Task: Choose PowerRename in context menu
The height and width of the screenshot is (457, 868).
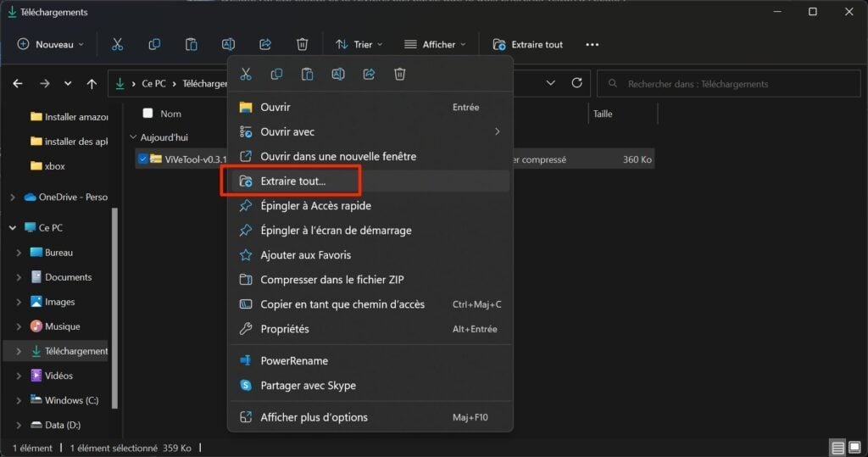Action: pos(370,360)
